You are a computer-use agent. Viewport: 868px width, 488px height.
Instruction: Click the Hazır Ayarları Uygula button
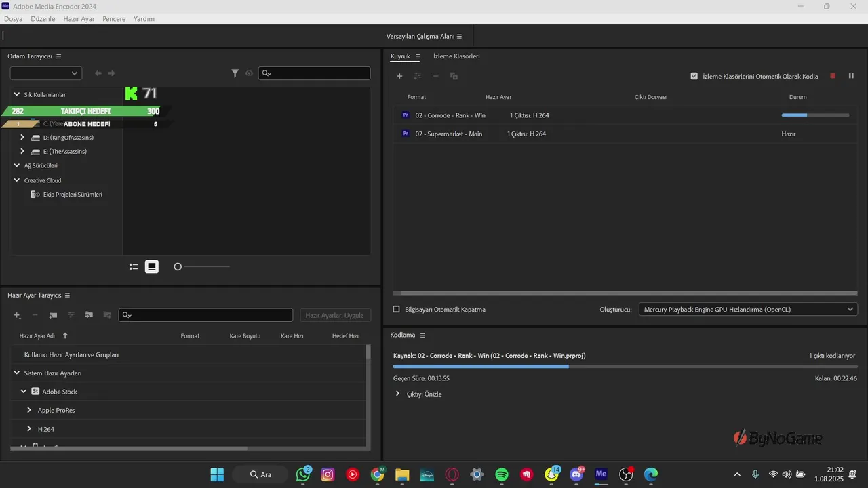pyautogui.click(x=335, y=315)
